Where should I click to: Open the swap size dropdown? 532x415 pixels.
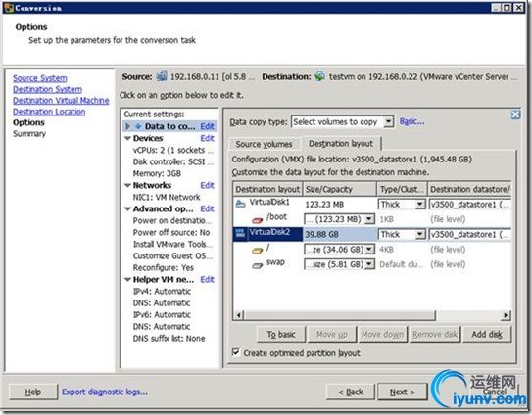(369, 264)
